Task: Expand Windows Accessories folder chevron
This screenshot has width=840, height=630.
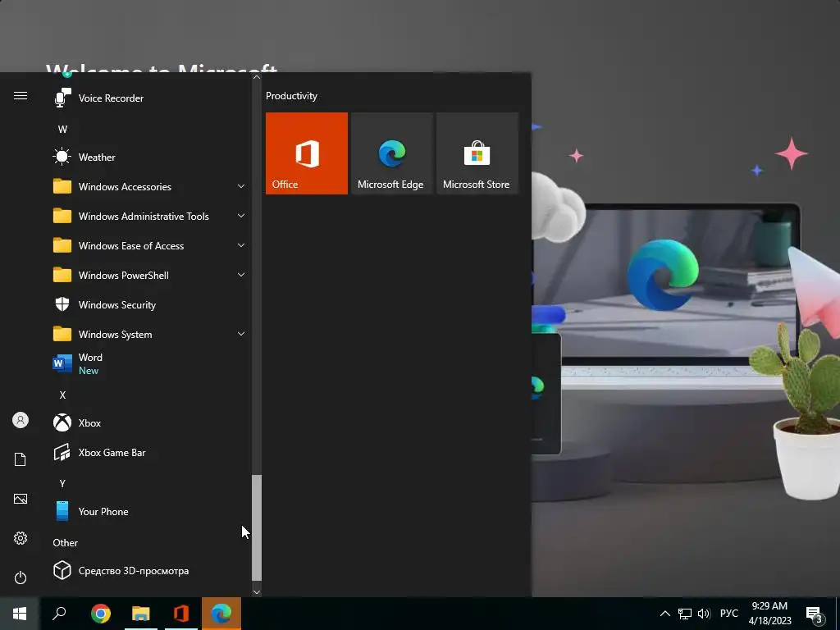Action: coord(241,186)
